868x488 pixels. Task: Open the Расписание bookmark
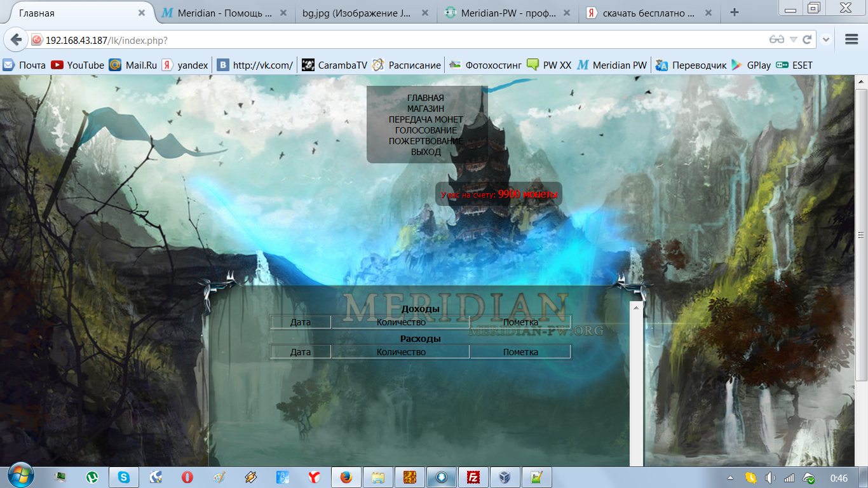pos(407,65)
